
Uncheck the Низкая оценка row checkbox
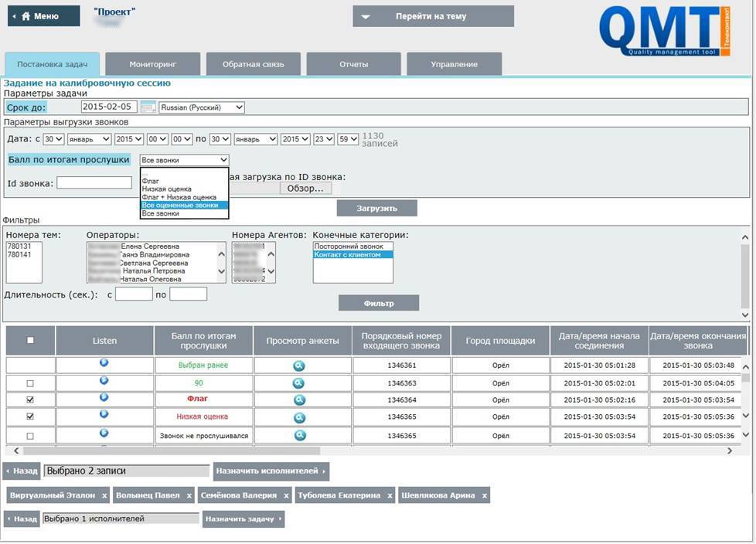[x=30, y=416]
